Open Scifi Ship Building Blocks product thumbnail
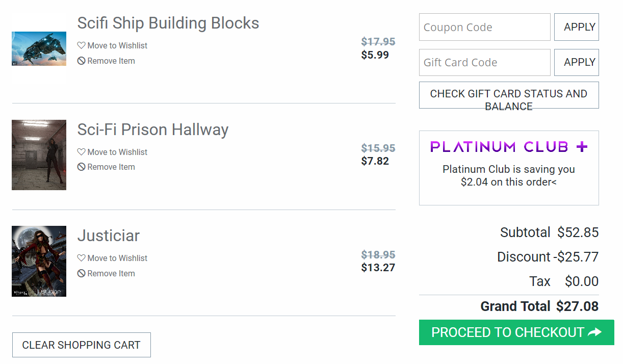The height and width of the screenshot is (364, 623). pos(39,48)
